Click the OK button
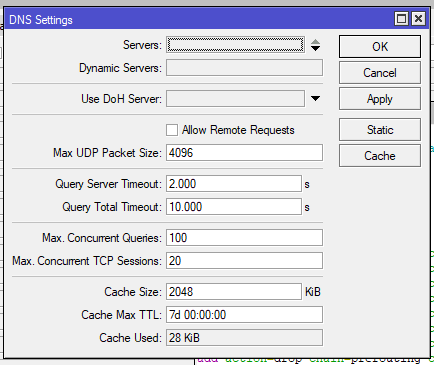 click(x=380, y=46)
